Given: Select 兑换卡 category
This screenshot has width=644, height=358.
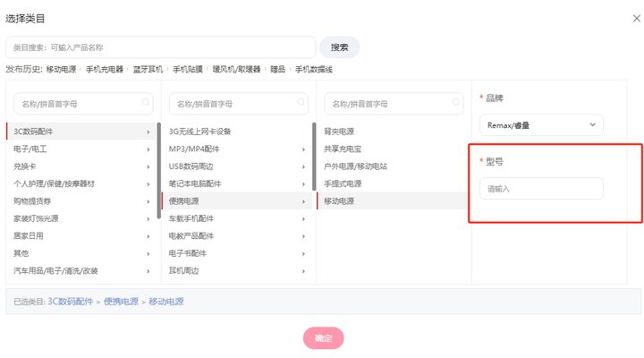Looking at the screenshot, I should click(81, 166).
